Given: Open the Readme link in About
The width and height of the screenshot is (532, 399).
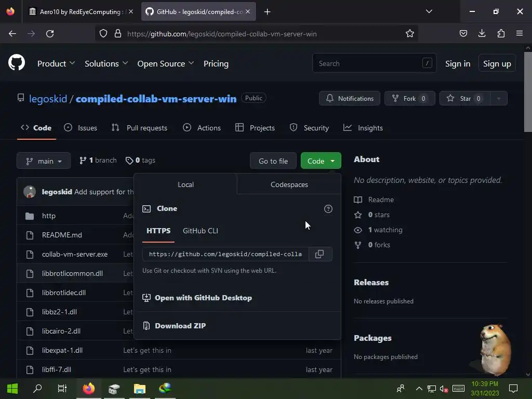Looking at the screenshot, I should 374,199.
